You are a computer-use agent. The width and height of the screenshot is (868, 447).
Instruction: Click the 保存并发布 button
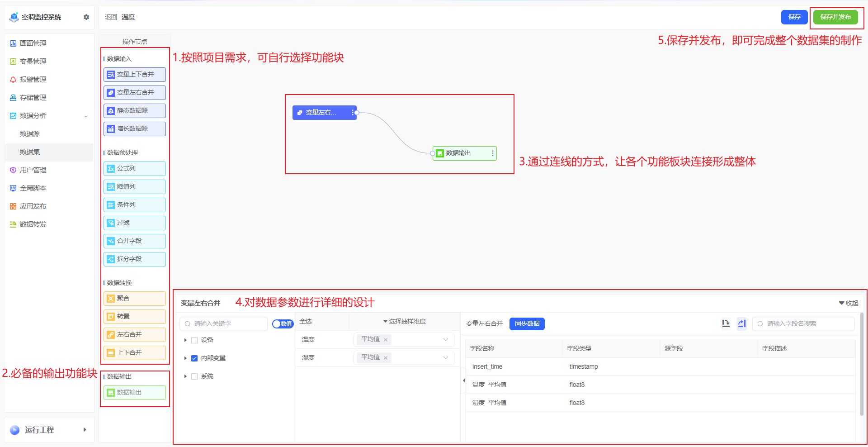click(x=835, y=17)
